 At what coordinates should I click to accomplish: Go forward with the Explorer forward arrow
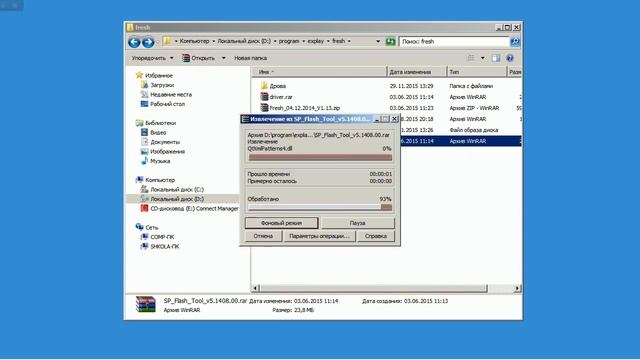pos(148,42)
